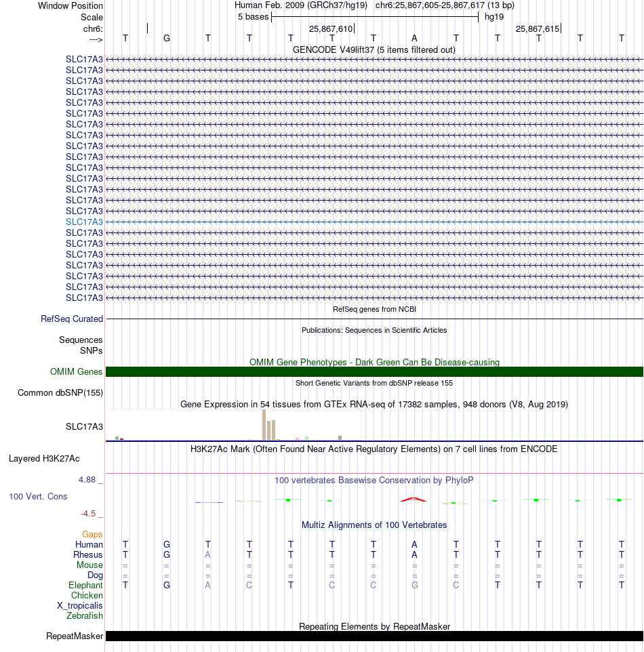Screen dimensions: 644x652
Task: Click the chr6:25,867,605-25,867,617 position text
Action: [x=430, y=5]
